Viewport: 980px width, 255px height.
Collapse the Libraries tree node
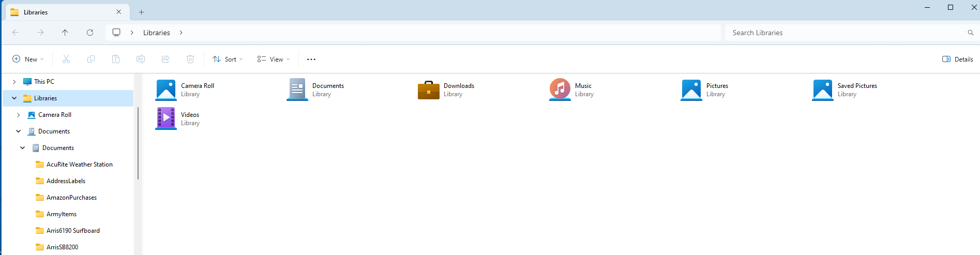(x=14, y=98)
